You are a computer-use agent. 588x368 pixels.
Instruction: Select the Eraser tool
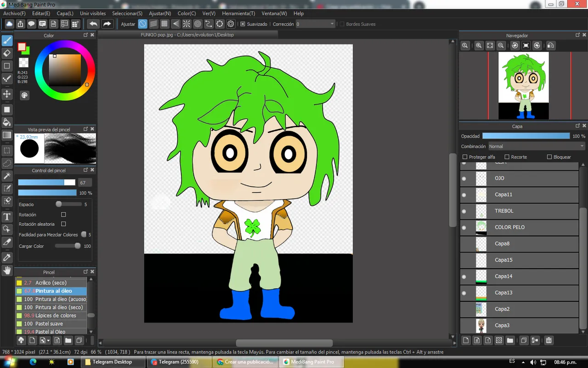[x=7, y=53]
